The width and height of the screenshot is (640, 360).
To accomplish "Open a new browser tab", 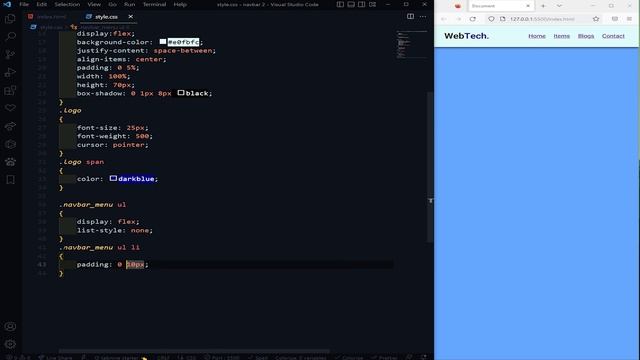I will tap(543, 6).
